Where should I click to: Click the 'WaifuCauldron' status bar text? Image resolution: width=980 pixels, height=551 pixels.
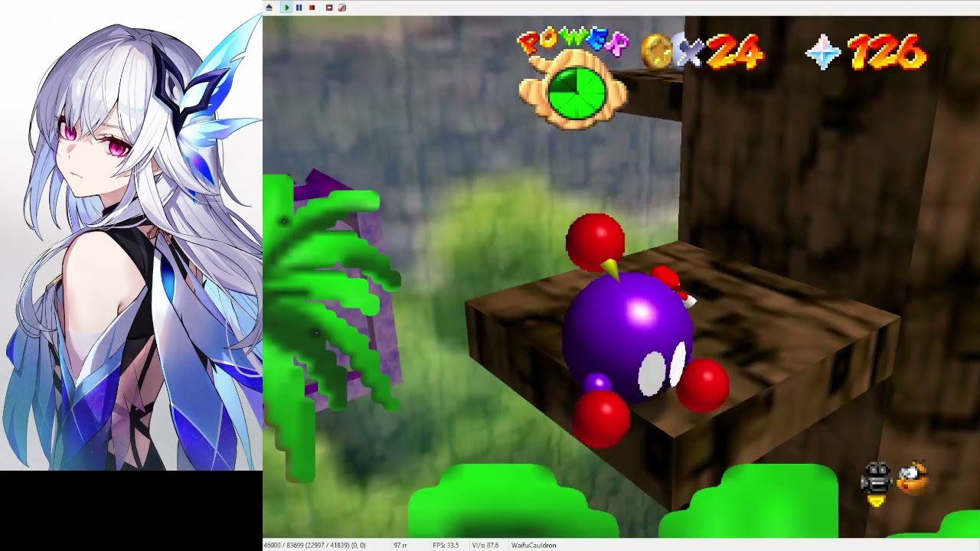coord(534,545)
